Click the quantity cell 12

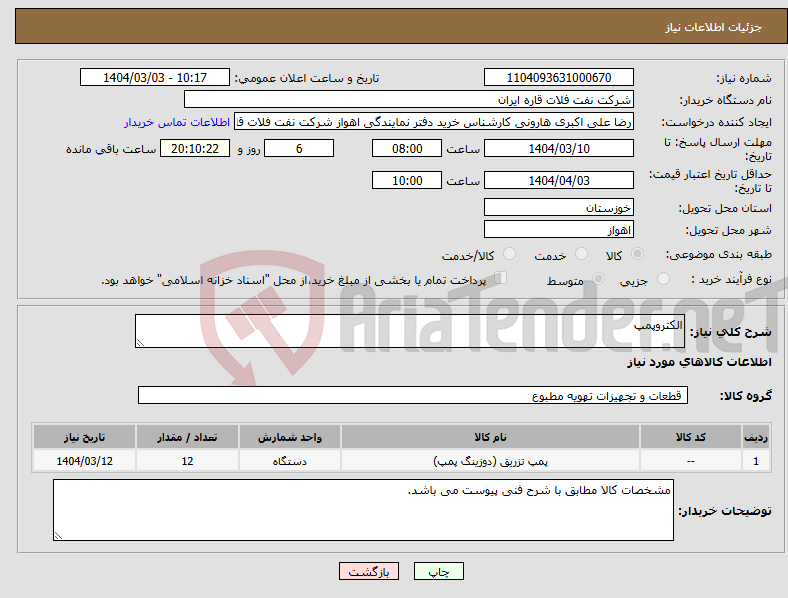(x=187, y=461)
